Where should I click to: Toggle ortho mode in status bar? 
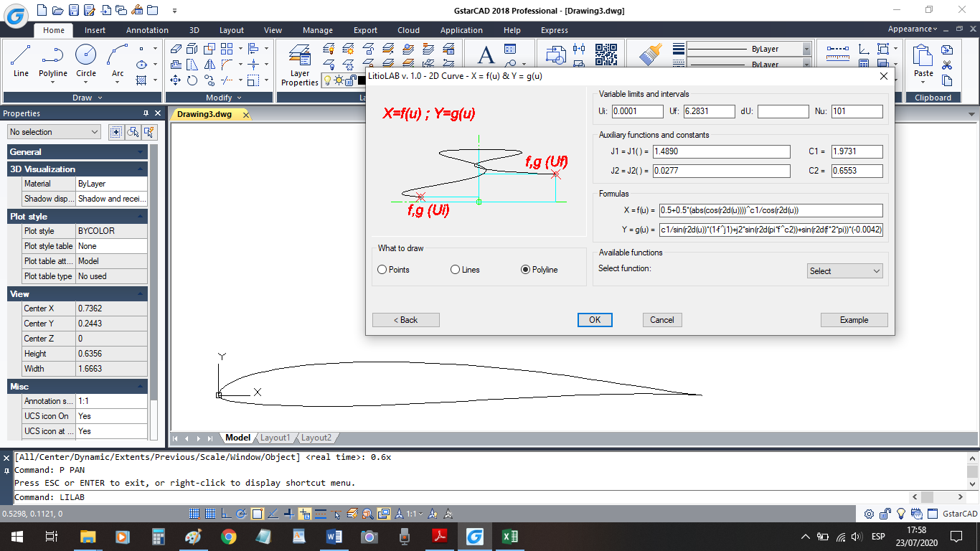(226, 514)
